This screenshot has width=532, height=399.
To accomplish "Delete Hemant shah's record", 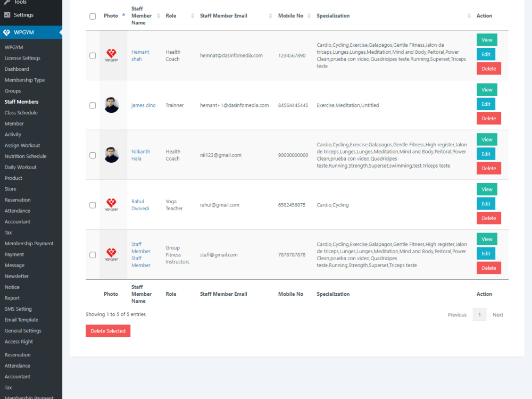I will coord(488,69).
